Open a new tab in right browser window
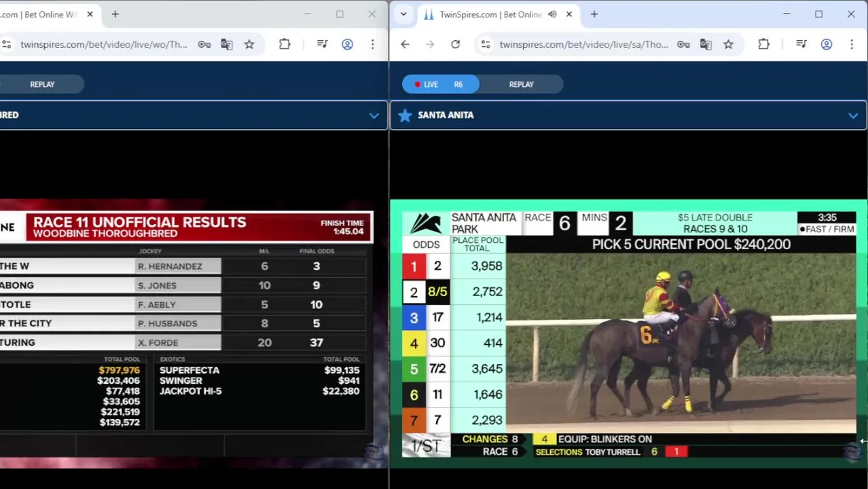Screen dimensions: 868x489 point(594,14)
